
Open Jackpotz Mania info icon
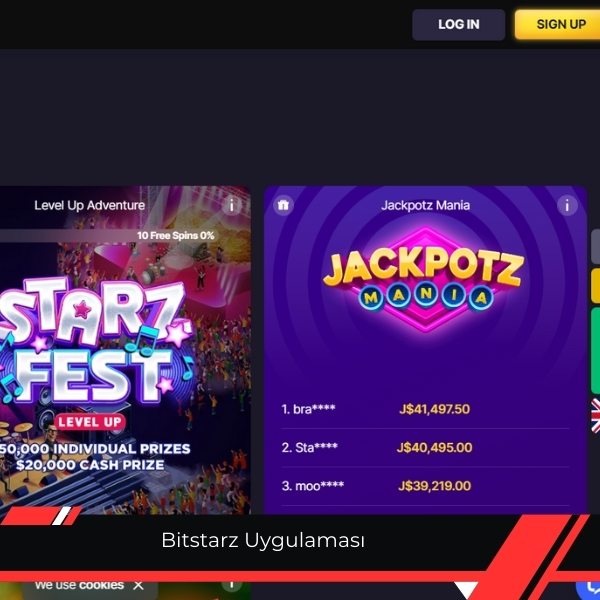point(567,205)
